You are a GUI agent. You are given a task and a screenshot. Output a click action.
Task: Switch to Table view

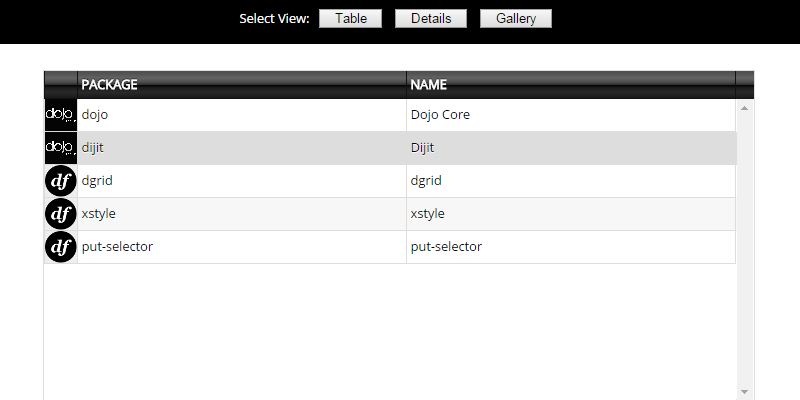click(350, 19)
